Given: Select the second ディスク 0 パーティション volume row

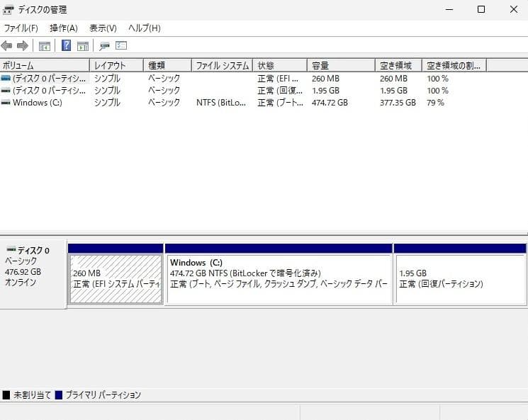Looking at the screenshot, I should coord(243,91).
